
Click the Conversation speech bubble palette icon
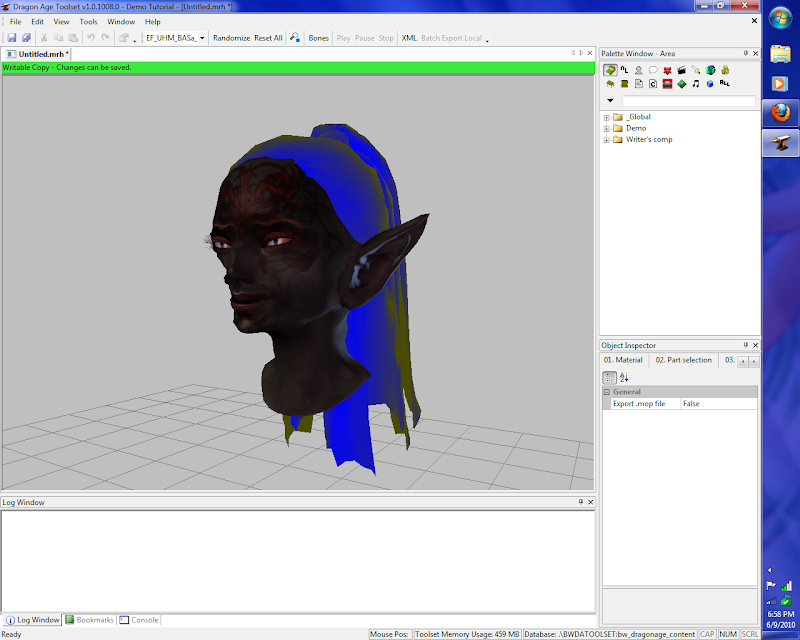653,70
